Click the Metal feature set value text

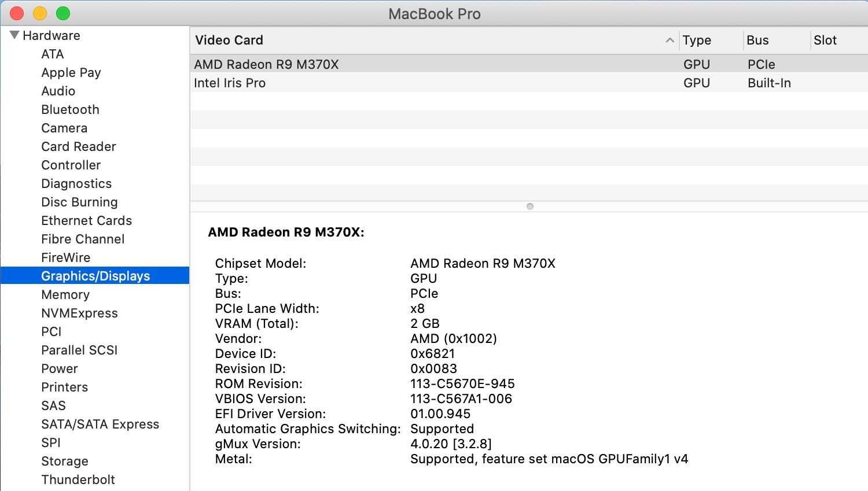point(549,459)
